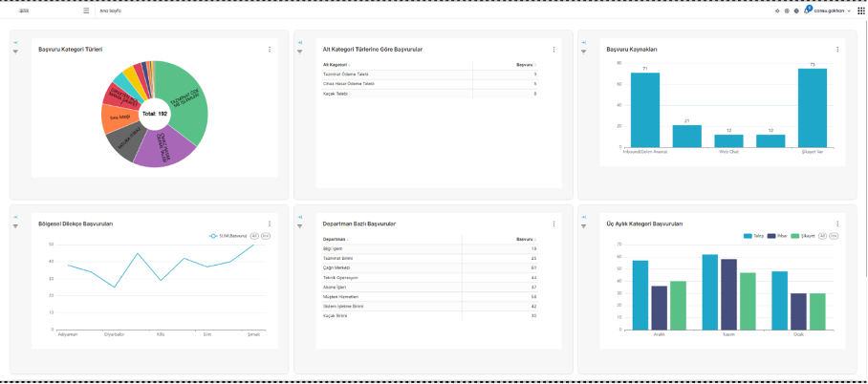Click the sun theme icon in header

777,11
